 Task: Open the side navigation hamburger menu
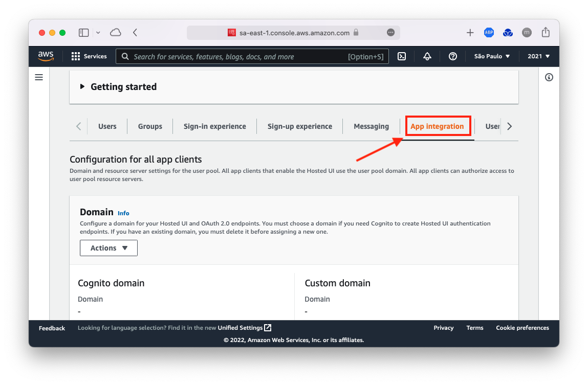pyautogui.click(x=39, y=77)
